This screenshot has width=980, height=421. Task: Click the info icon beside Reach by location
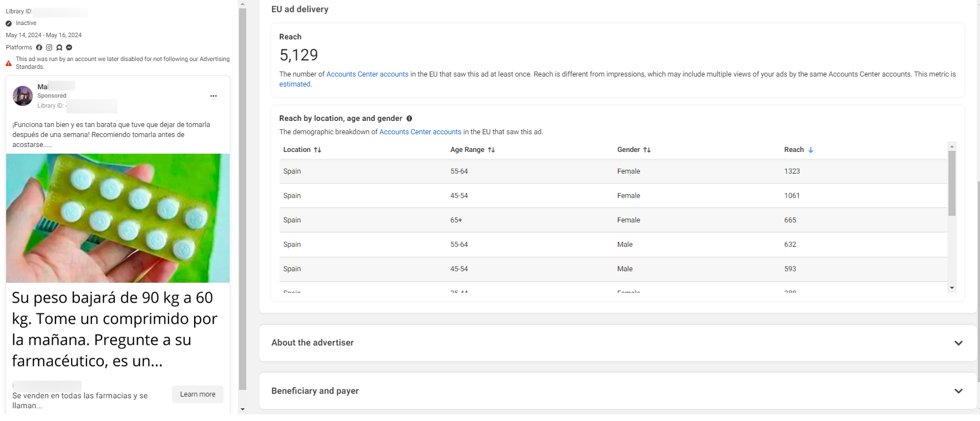409,119
